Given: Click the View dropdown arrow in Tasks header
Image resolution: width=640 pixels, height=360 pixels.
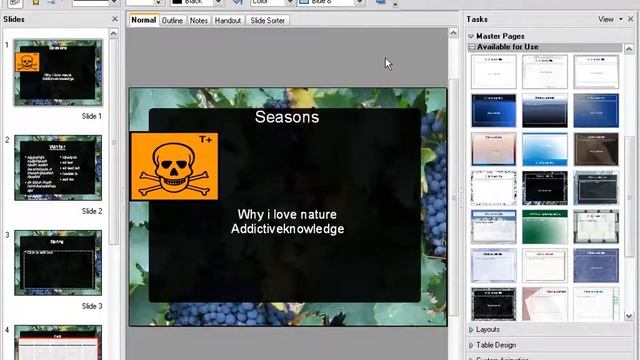Looking at the screenshot, I should [x=620, y=19].
